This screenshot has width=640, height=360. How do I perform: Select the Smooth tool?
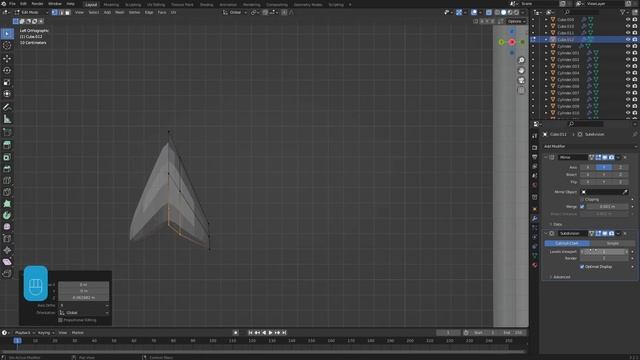(x=7, y=227)
